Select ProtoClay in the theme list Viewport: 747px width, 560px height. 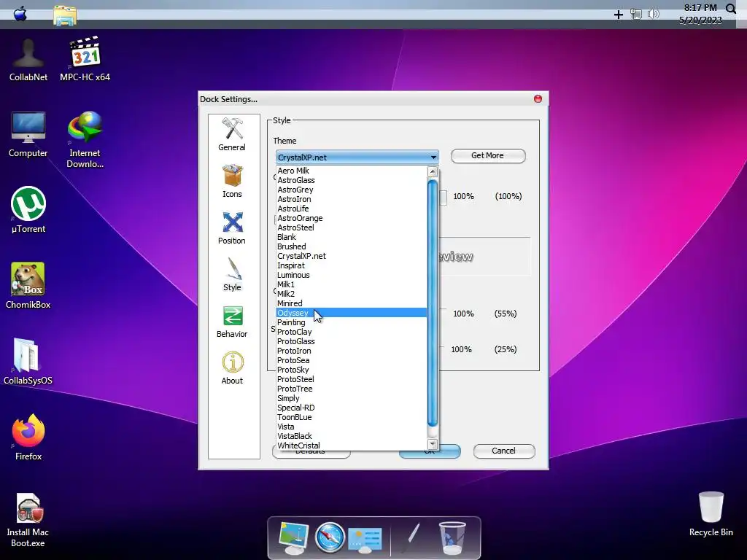point(352,332)
